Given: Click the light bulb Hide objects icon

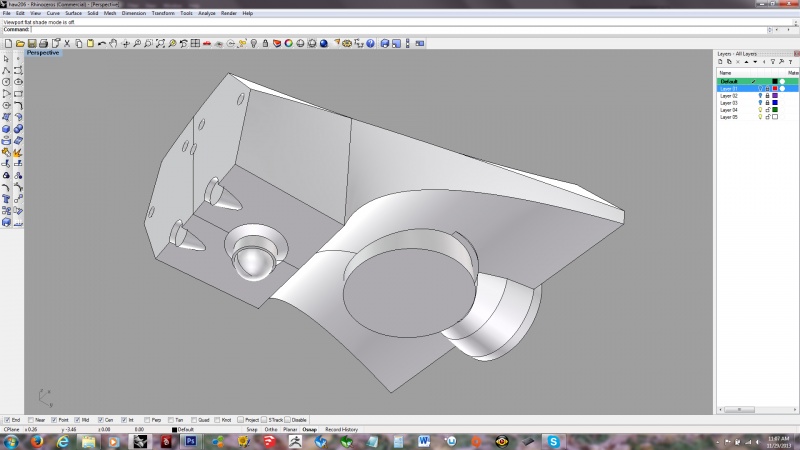Looking at the screenshot, I should tap(254, 43).
